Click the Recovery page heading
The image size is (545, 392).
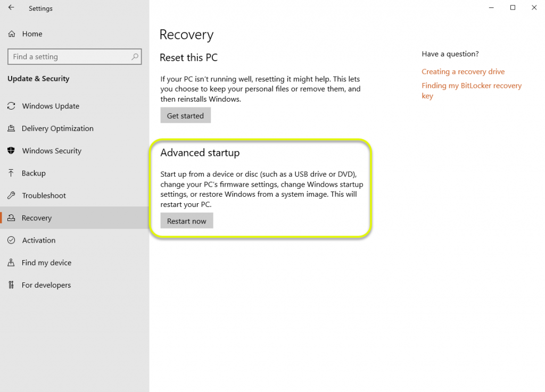[186, 35]
